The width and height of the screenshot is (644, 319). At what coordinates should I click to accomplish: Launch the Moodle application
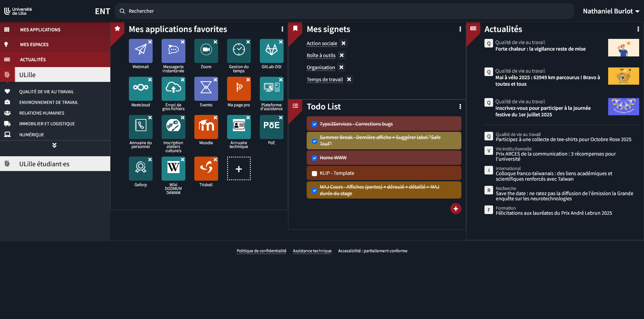[206, 127]
